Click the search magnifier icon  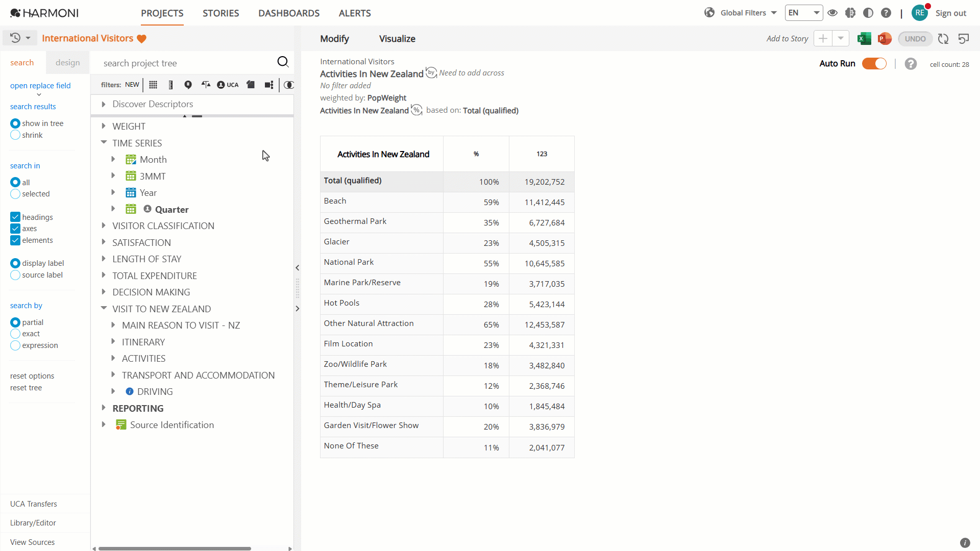283,62
